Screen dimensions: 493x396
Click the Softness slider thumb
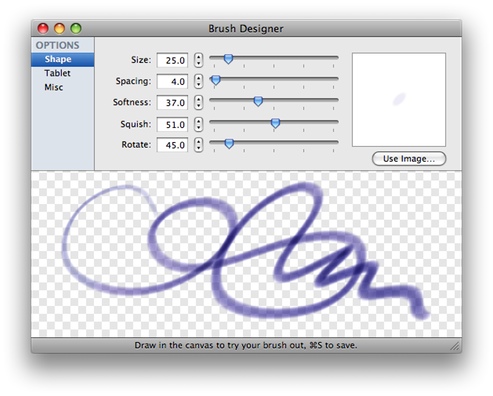click(258, 101)
